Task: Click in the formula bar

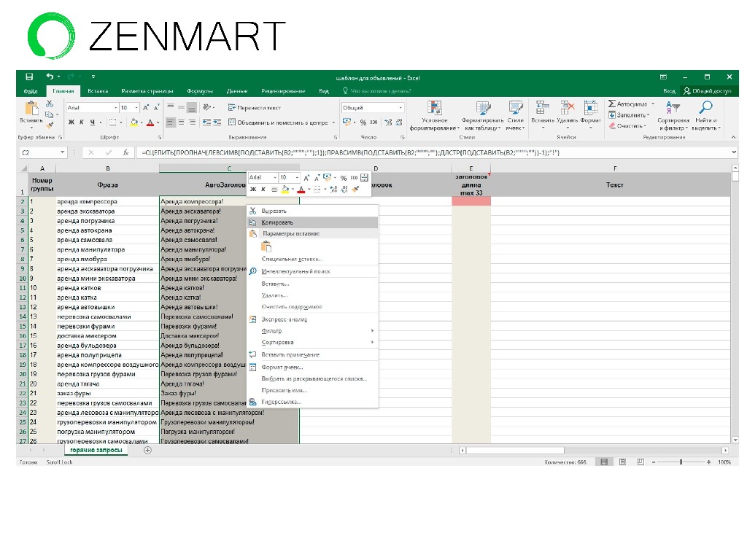Action: [x=433, y=153]
